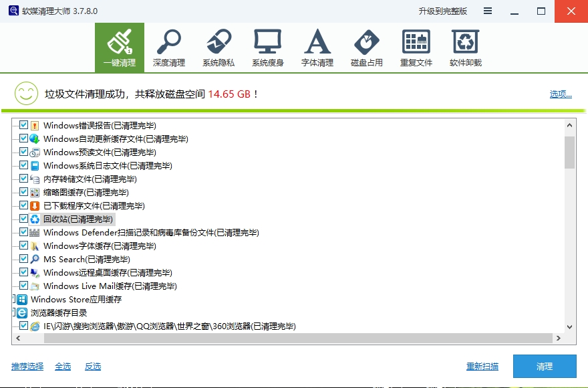The image size is (588, 388).
Task: Open the 选项... options link
Action: tap(561, 94)
